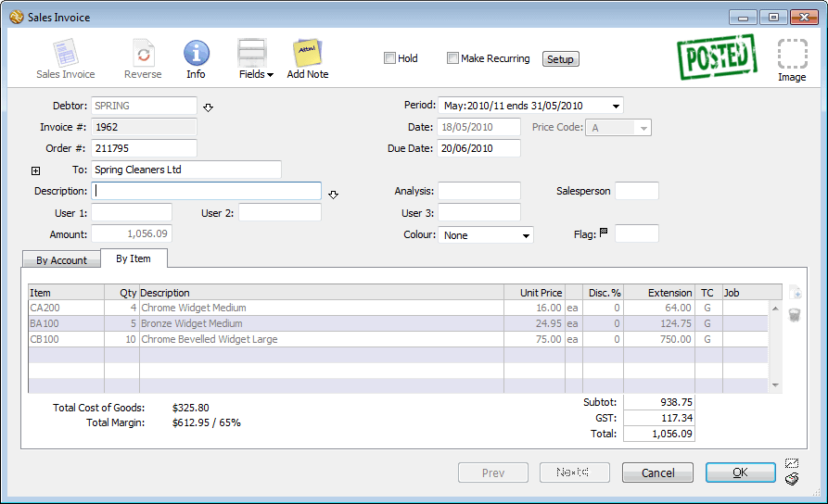
Task: Enable the Make Recurring checkbox
Action: (452, 58)
